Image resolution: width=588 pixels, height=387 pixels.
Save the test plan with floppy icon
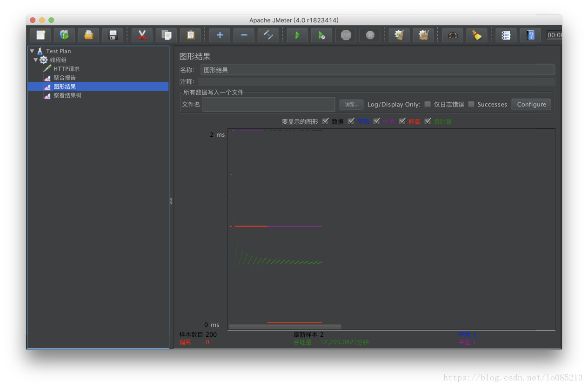coord(113,35)
